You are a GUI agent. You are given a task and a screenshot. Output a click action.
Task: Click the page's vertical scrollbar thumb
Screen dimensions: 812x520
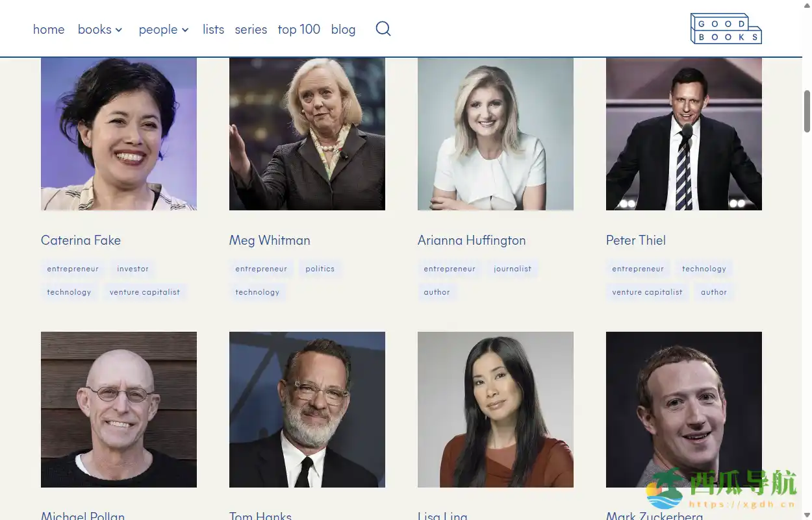807,110
